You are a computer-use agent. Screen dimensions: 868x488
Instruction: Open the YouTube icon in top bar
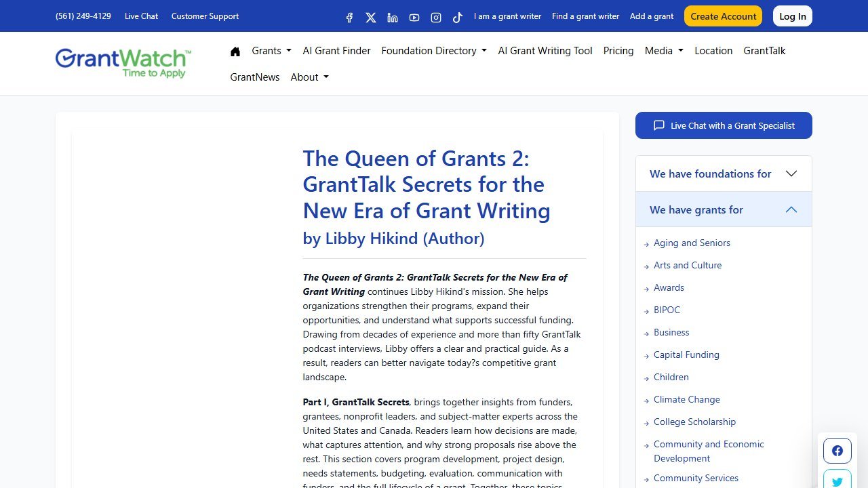click(414, 18)
